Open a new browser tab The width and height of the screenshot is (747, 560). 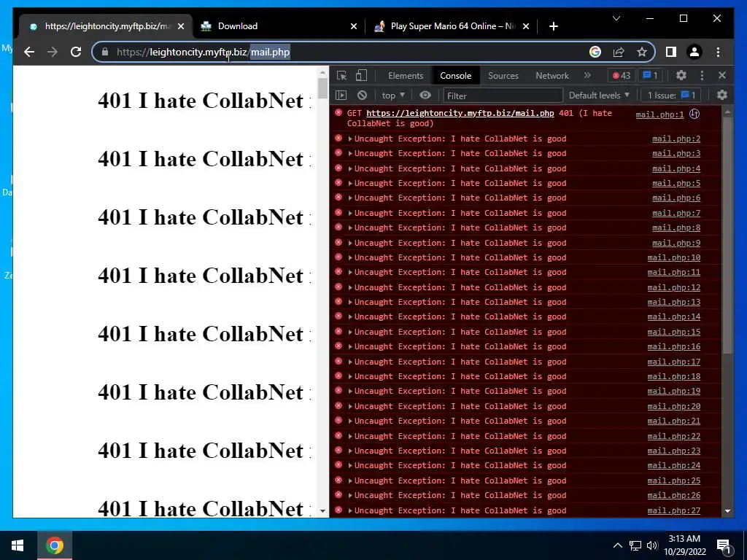pos(553,26)
